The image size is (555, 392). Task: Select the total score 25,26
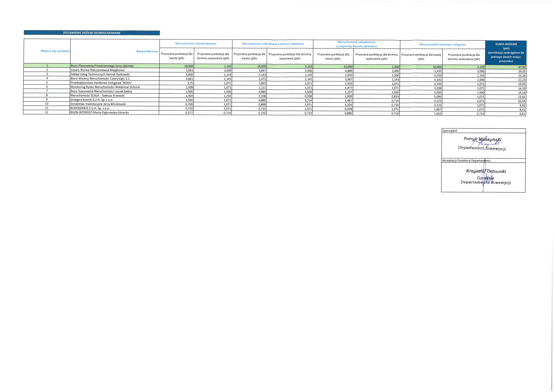click(x=522, y=76)
